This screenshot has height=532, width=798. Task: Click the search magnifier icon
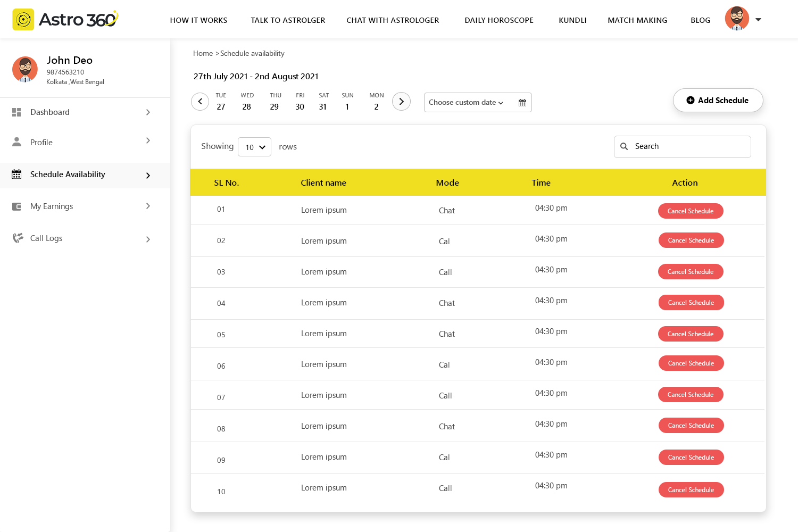click(x=624, y=146)
